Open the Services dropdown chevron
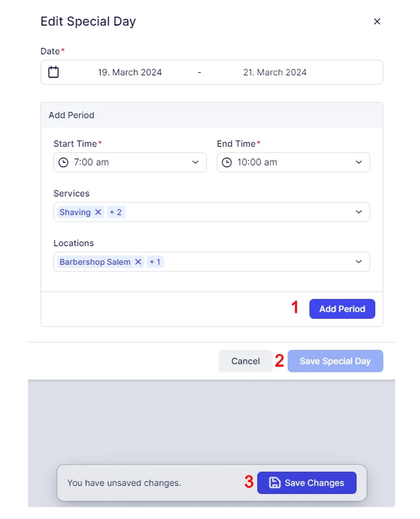The width and height of the screenshot is (420, 519). click(358, 212)
